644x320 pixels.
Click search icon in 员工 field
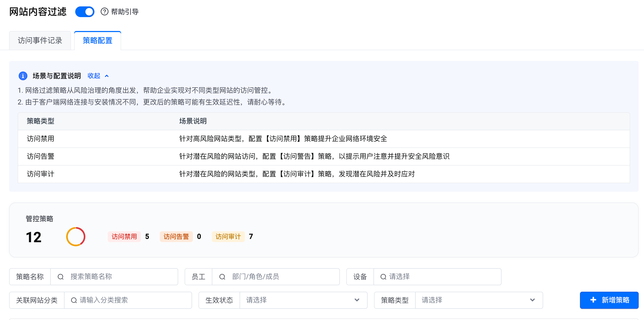point(222,277)
